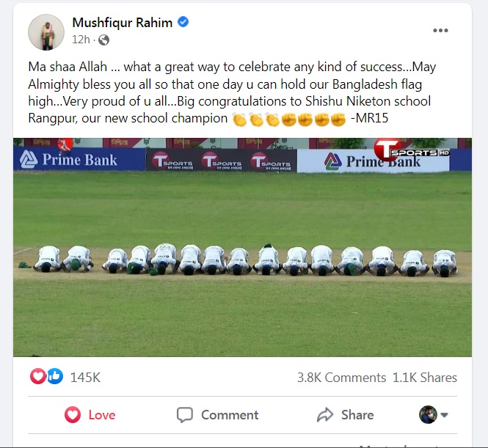Click the speech bubble comment icon

185,415
